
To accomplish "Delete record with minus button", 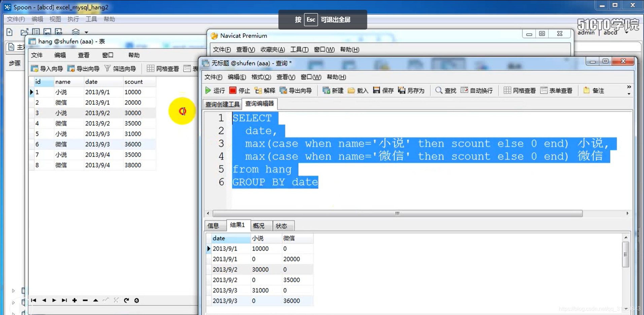I will point(85,300).
